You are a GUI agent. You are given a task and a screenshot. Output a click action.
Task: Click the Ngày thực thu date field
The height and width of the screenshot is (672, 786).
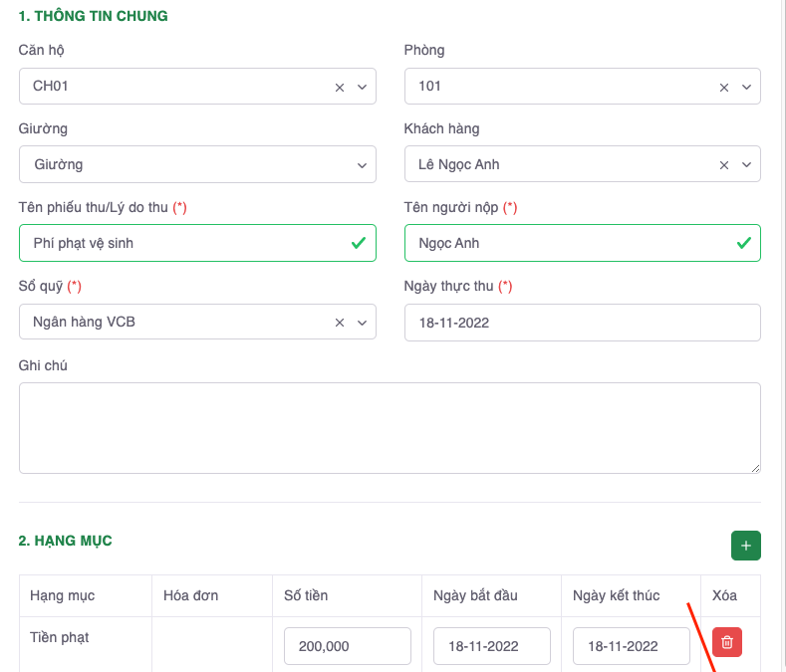582,323
